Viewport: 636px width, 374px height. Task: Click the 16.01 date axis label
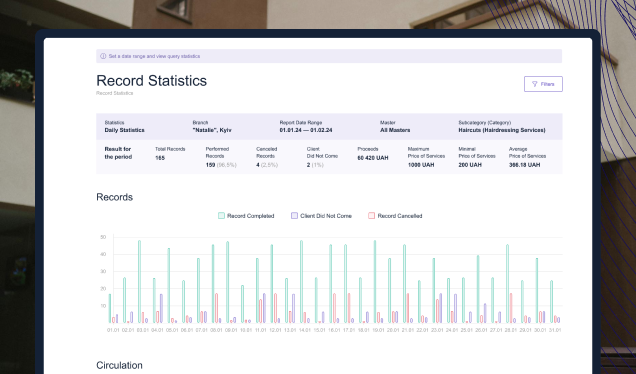pos(334,330)
